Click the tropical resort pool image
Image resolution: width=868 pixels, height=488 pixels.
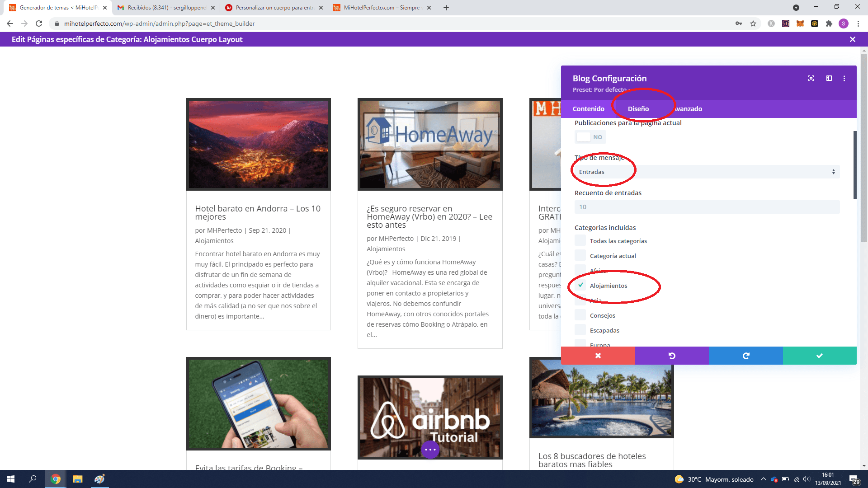coord(602,398)
